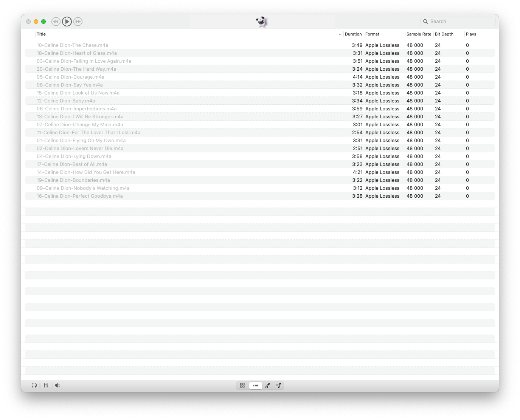Screen dimensions: 520x420
Task: Click plays count 0 in Best of All row
Action: pos(467,164)
